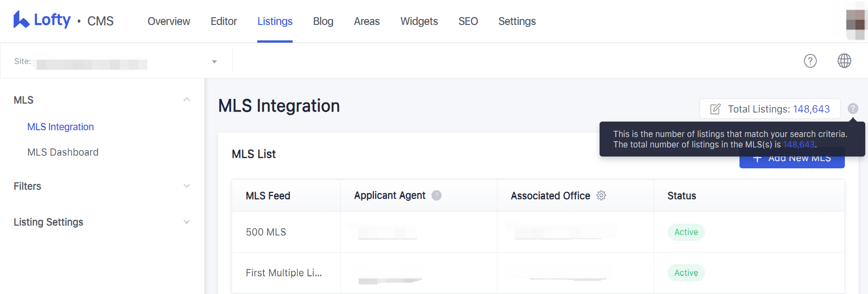Screen dimensions: 868x294
Task: Open the Associated Office gear settings
Action: point(601,196)
